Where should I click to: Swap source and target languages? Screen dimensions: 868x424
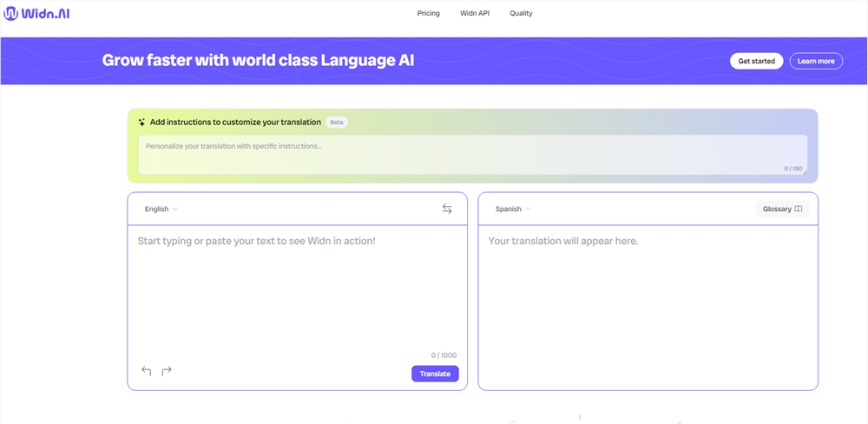[x=447, y=209]
